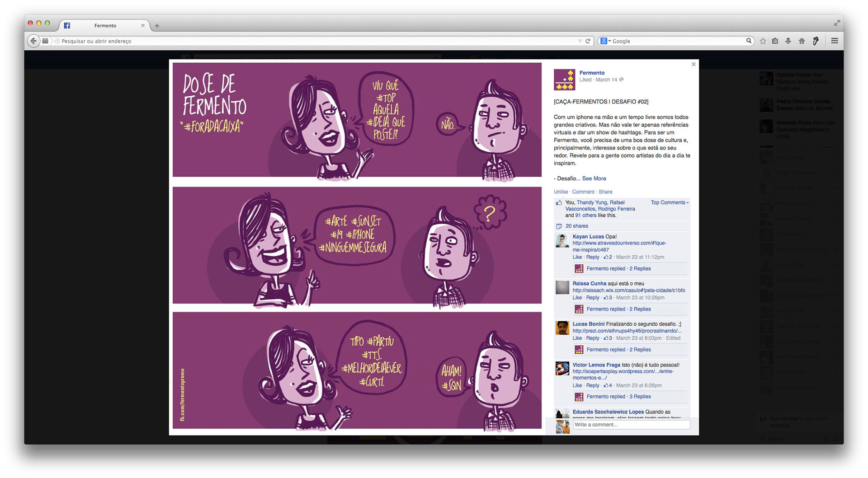Go to the home page icon
The width and height of the screenshot is (868, 478).
pos(802,41)
